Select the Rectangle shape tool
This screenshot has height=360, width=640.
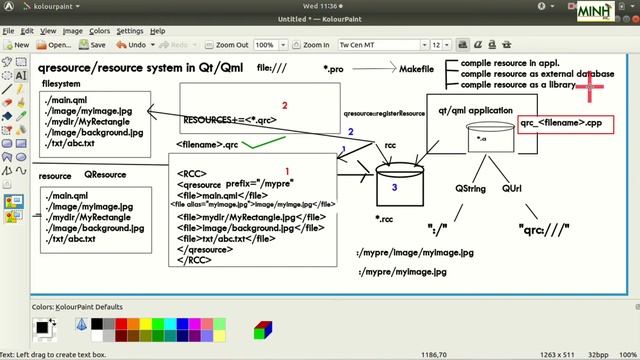tap(21, 143)
